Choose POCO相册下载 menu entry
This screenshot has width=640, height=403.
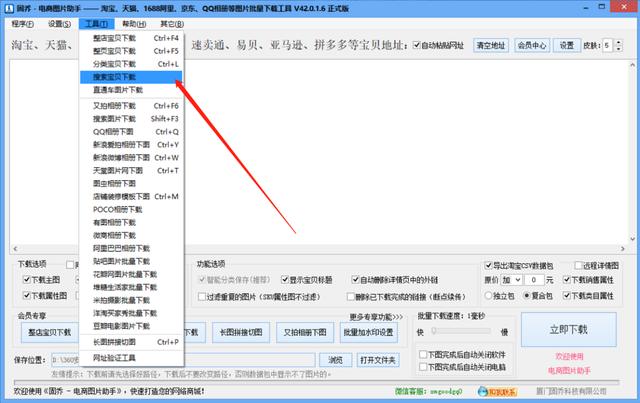[131, 209]
